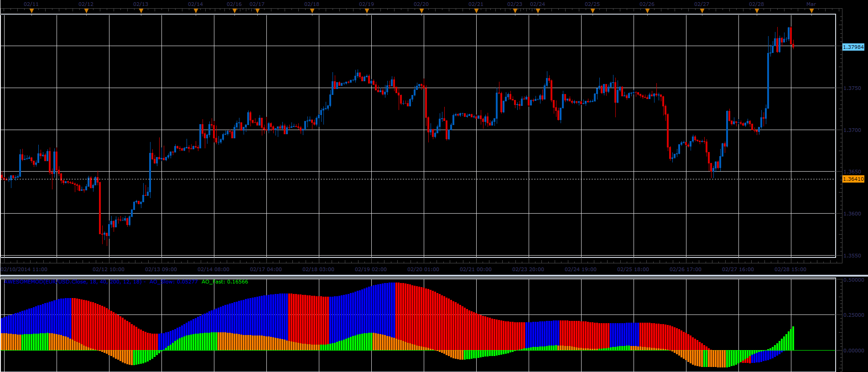
Task: Click the Mar month marker triangle
Action: (811, 11)
